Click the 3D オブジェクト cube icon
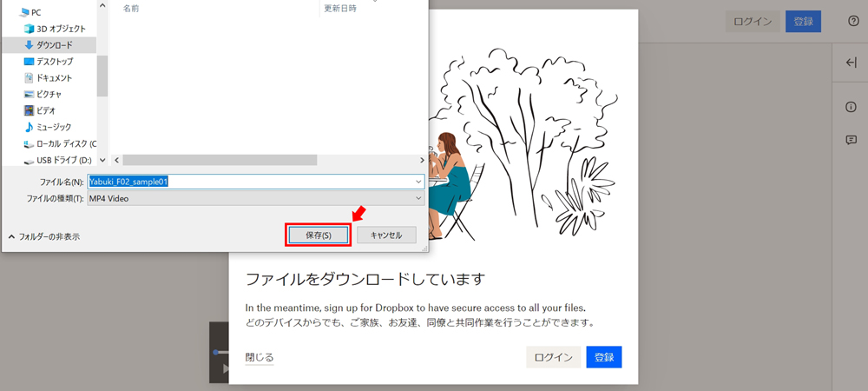Image resolution: width=868 pixels, height=391 pixels. point(29,29)
